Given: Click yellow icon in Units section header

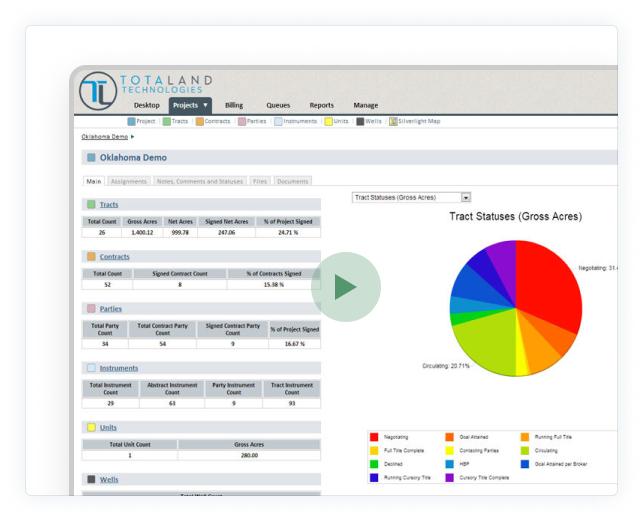Looking at the screenshot, I should (91, 427).
